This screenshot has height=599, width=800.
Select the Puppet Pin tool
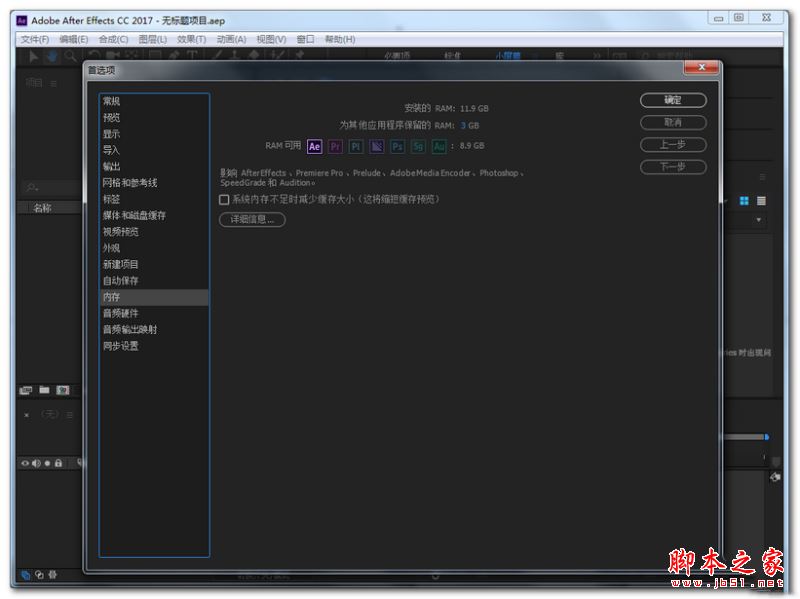click(x=299, y=56)
